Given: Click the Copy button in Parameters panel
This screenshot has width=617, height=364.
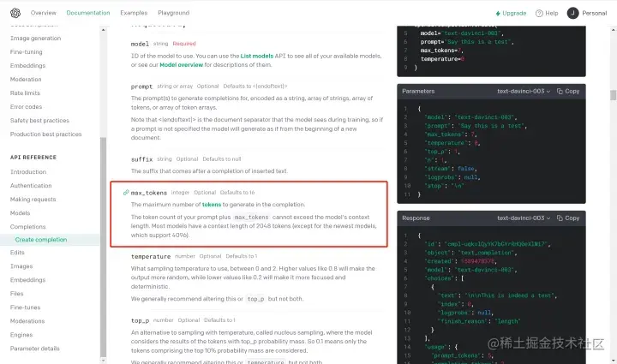Looking at the screenshot, I should pos(568,91).
